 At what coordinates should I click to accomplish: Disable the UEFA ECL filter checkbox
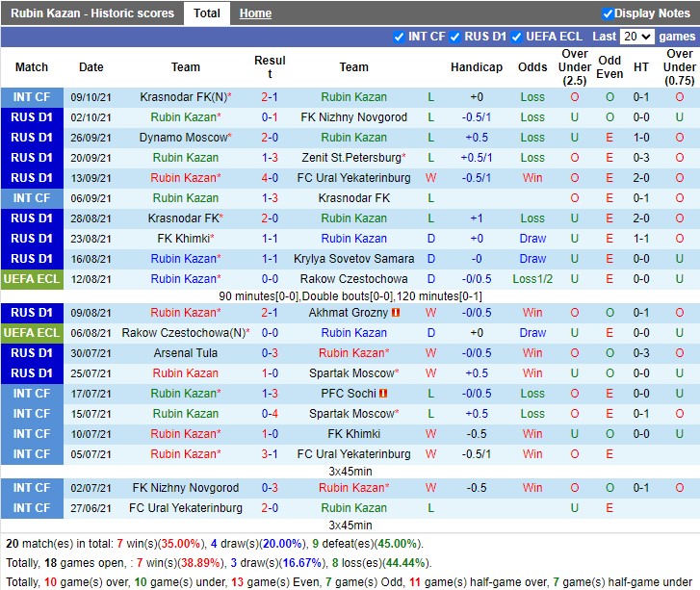[517, 37]
